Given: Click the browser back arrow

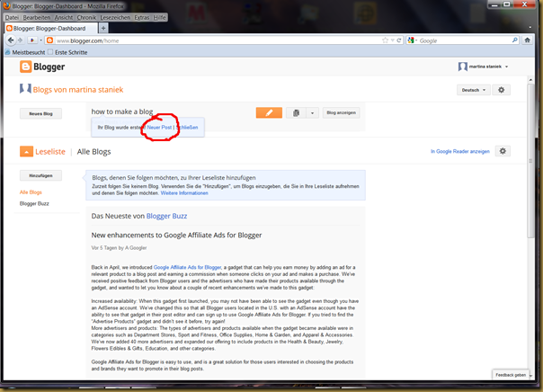Looking at the screenshot, I should tap(11, 40).
